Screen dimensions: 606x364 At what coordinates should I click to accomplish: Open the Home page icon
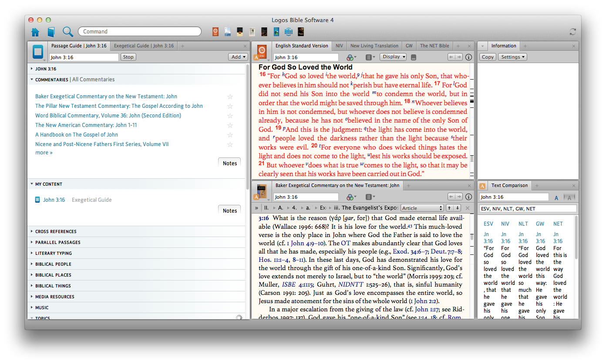coord(36,32)
